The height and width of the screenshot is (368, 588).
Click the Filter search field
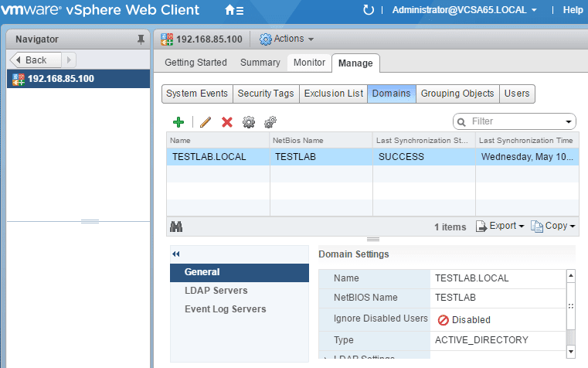(x=516, y=121)
